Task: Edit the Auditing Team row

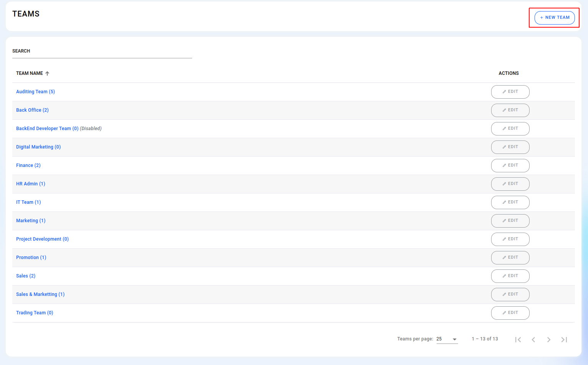Action: [x=510, y=92]
